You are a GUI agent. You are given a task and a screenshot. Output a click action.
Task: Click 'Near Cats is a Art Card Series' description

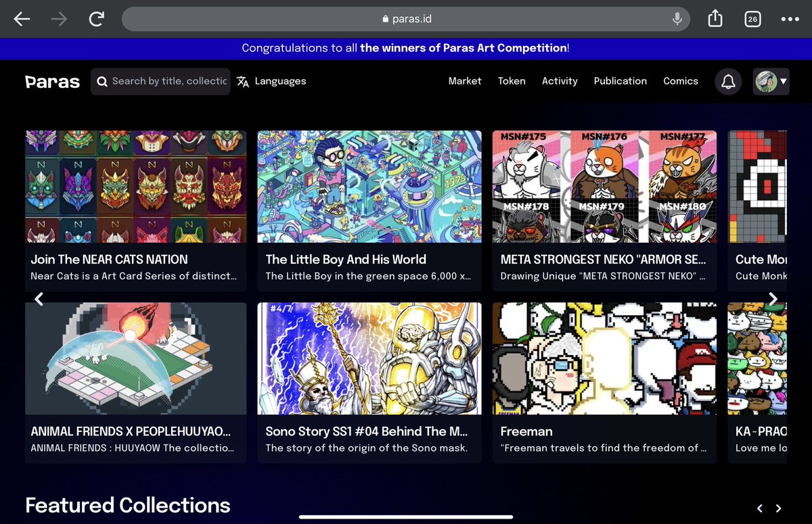[x=133, y=276]
